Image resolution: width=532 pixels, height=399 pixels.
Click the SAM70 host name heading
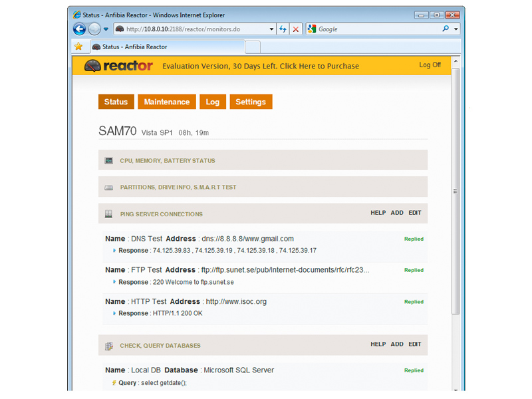pyautogui.click(x=118, y=131)
